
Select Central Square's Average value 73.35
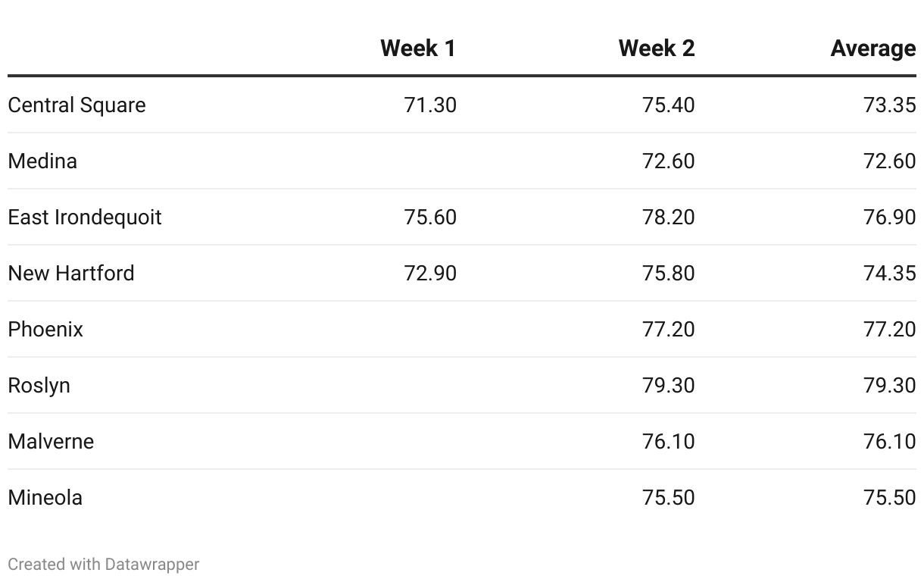point(889,105)
